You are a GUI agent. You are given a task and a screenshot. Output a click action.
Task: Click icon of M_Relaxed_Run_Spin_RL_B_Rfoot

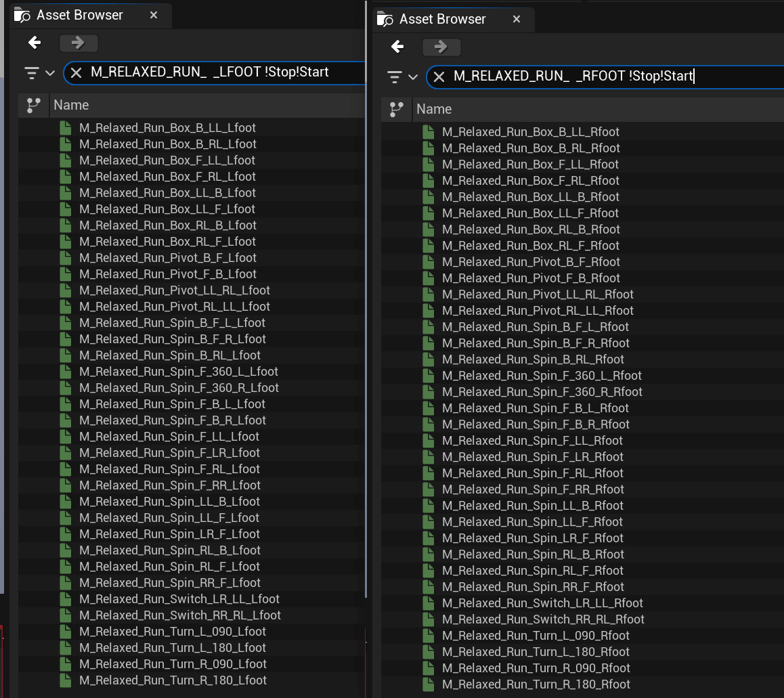tap(429, 554)
